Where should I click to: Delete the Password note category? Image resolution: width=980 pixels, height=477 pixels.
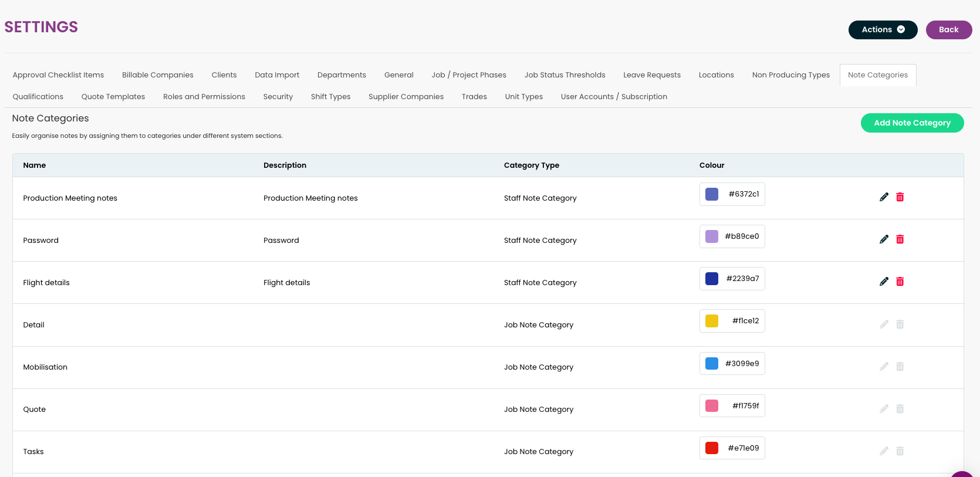tap(900, 239)
